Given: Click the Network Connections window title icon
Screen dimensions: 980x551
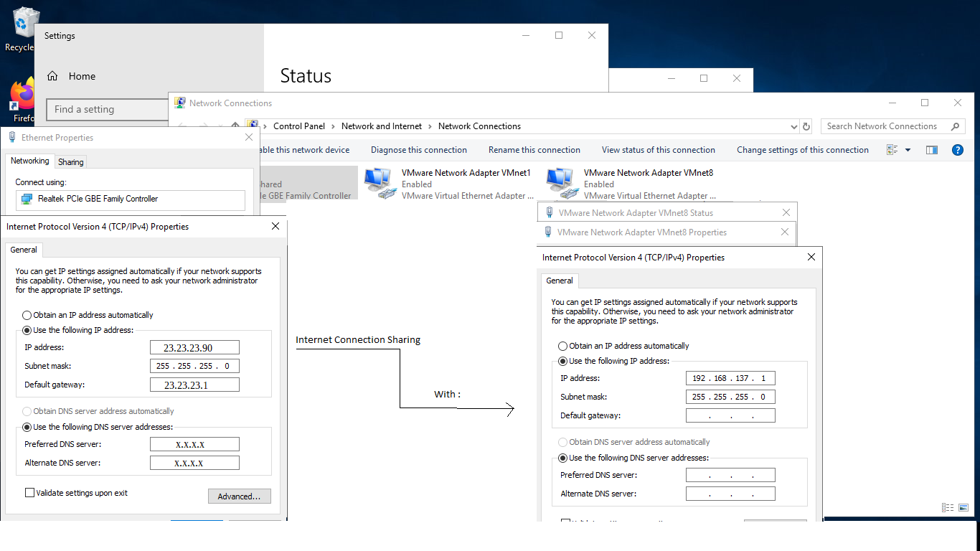Looking at the screenshot, I should tap(179, 103).
